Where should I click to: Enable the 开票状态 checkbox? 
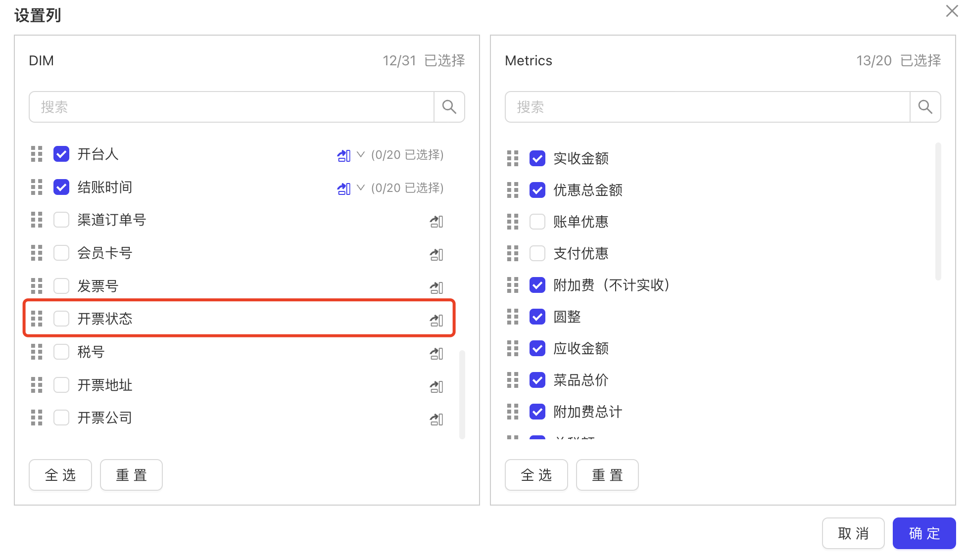click(x=61, y=319)
